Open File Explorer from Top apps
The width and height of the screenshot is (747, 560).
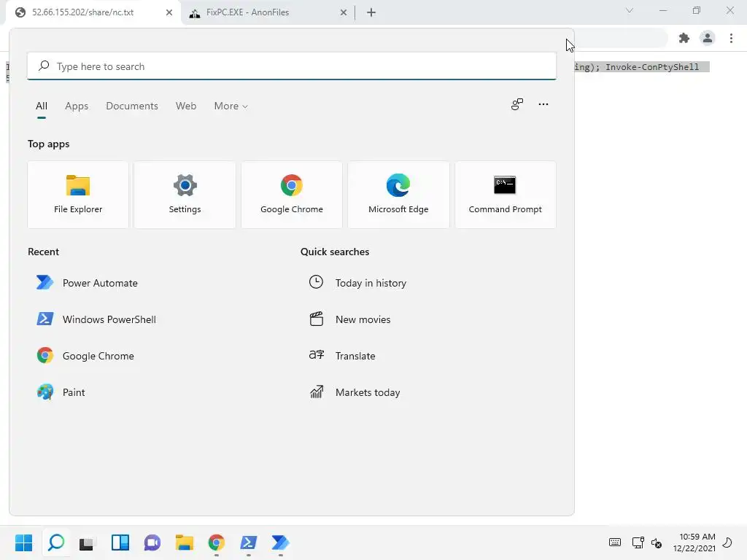78,195
